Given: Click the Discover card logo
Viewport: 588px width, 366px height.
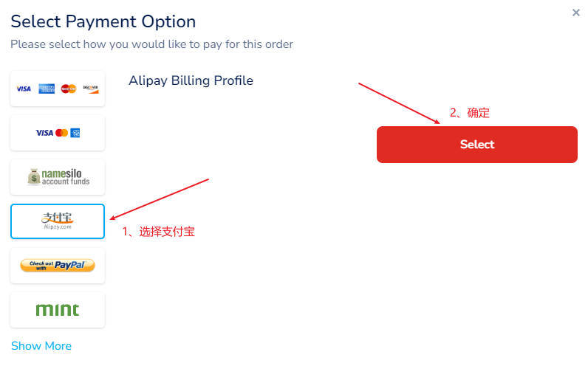Looking at the screenshot, I should coord(90,89).
